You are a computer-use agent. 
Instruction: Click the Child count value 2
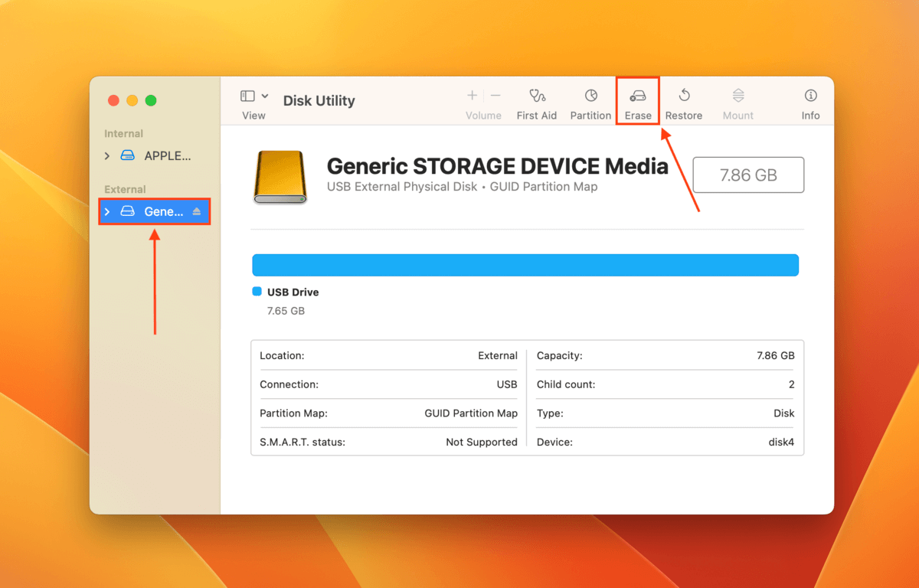click(791, 384)
